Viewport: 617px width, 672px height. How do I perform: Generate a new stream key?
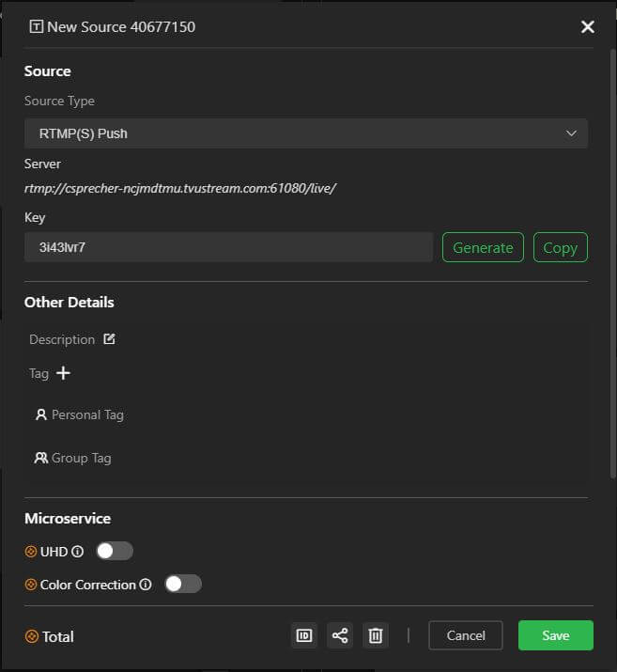[483, 247]
